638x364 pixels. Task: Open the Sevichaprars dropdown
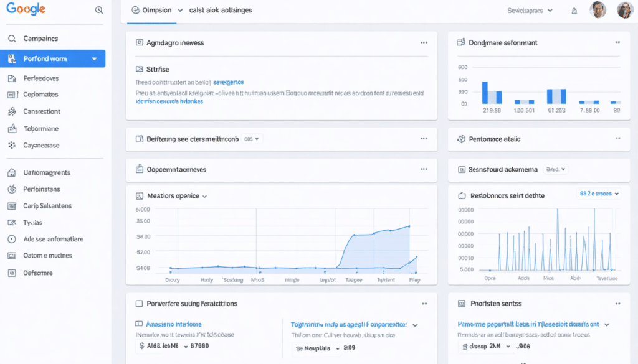tap(530, 11)
